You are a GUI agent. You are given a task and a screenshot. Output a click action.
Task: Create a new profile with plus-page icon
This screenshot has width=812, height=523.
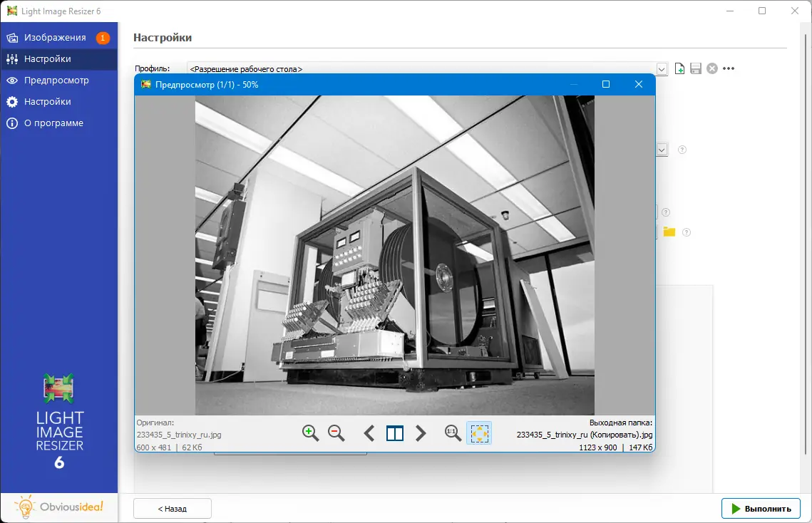[x=679, y=68]
